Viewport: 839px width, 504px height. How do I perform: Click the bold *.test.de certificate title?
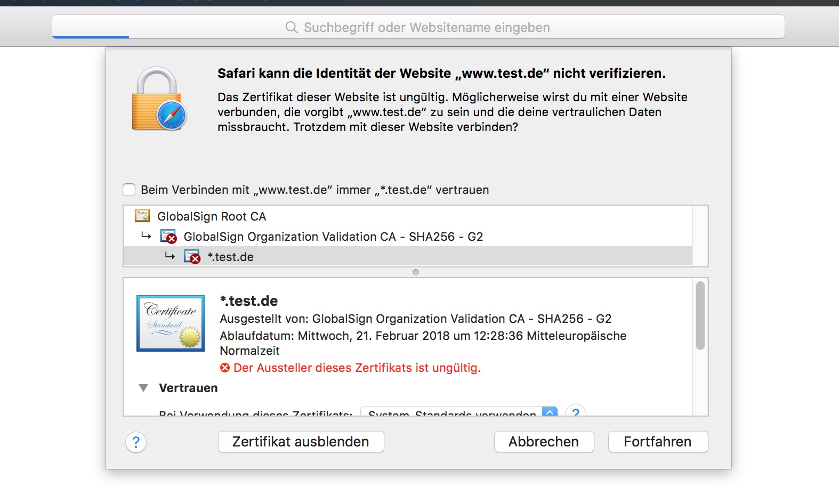249,301
